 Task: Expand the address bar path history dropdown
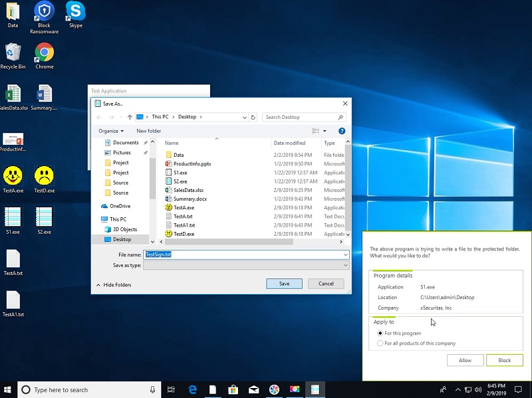244,118
